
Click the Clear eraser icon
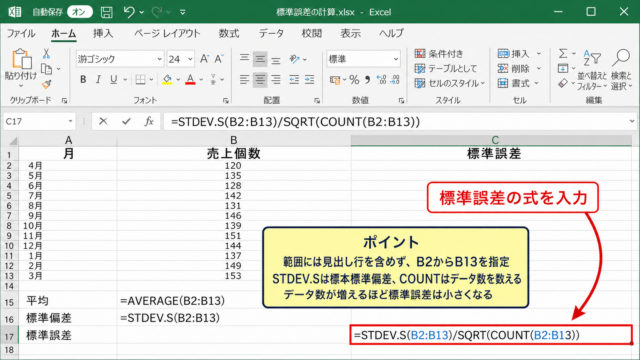[563, 83]
